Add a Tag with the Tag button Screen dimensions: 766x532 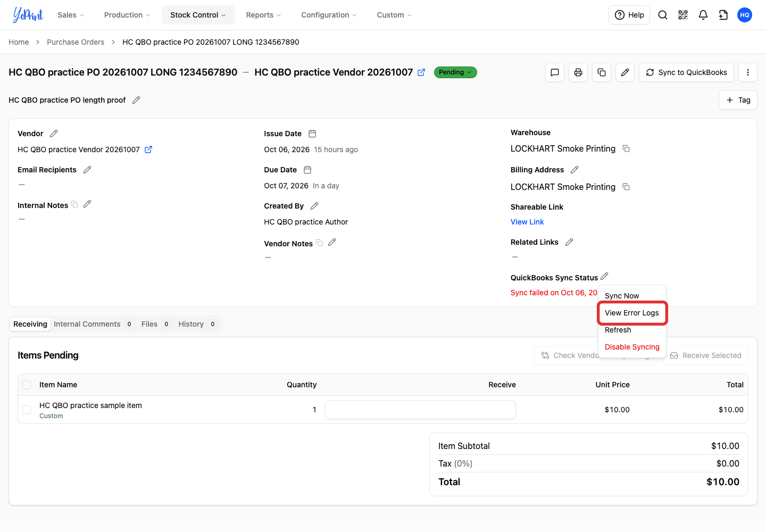click(738, 100)
